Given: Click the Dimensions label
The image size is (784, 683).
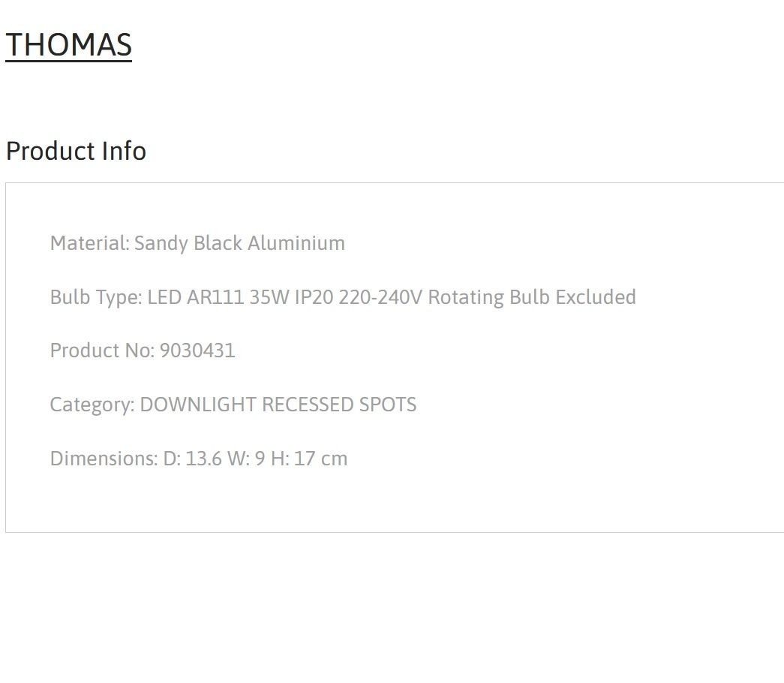Looking at the screenshot, I should [x=104, y=459].
